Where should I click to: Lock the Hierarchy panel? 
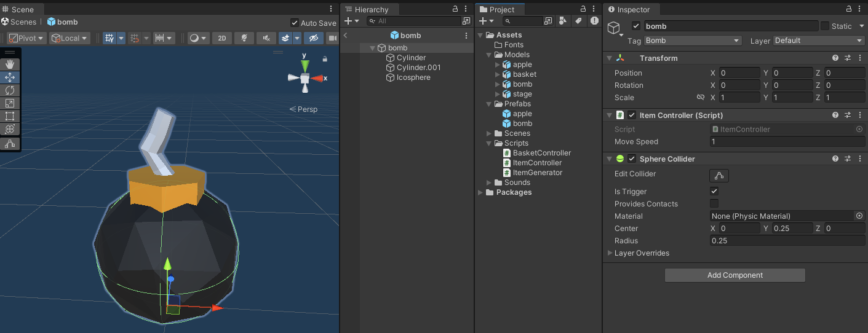pyautogui.click(x=455, y=9)
